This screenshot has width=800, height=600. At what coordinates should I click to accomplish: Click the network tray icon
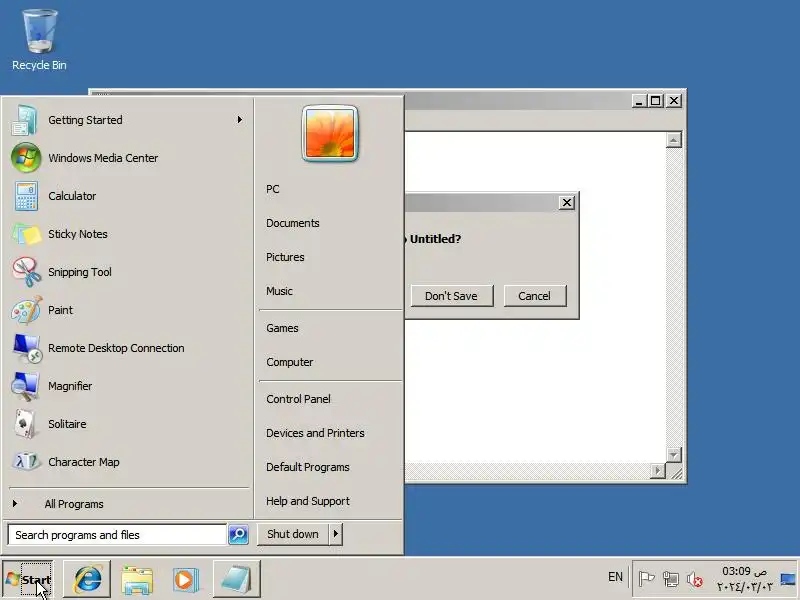tap(670, 579)
